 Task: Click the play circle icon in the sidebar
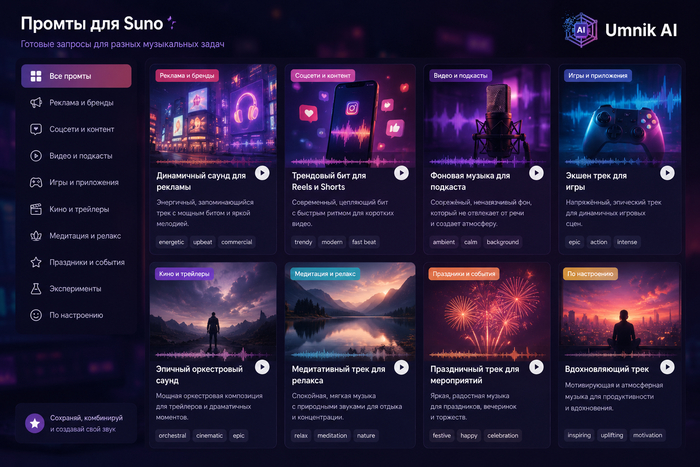click(36, 156)
